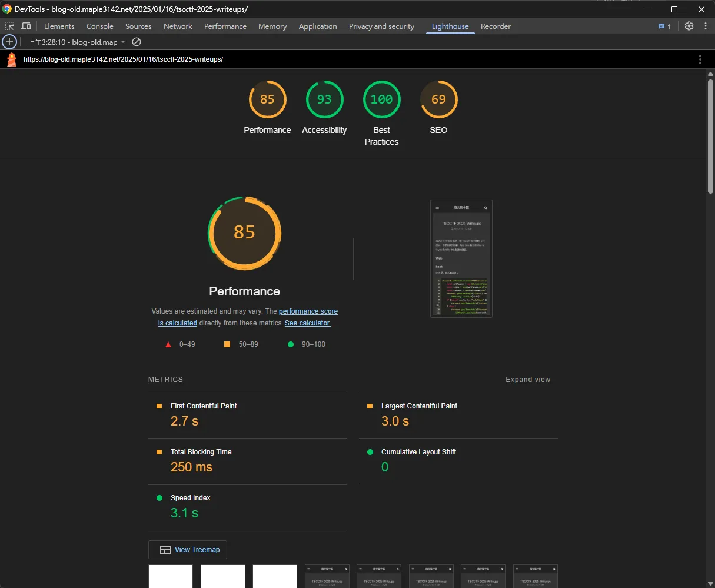The width and height of the screenshot is (715, 588).
Task: Switch to the Network tab
Action: [178, 26]
